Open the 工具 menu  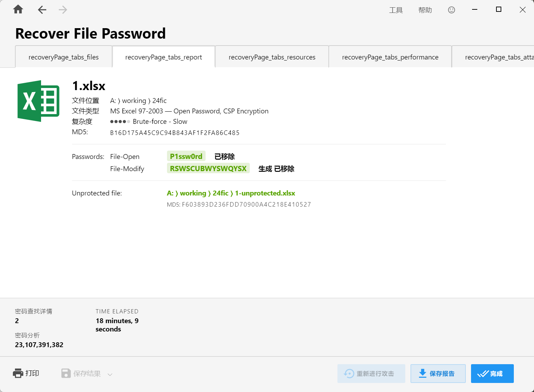click(396, 10)
